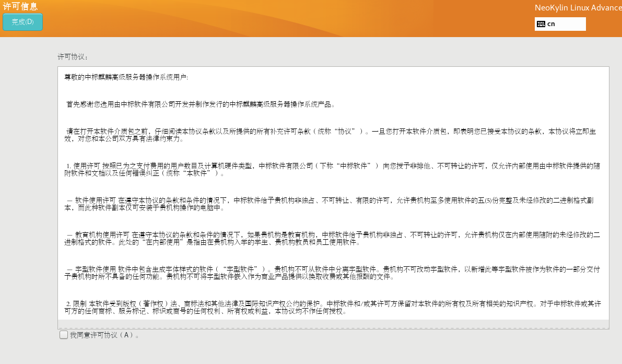Toggle the agreement checkbox below license text
The image size is (622, 364).
click(x=63, y=334)
